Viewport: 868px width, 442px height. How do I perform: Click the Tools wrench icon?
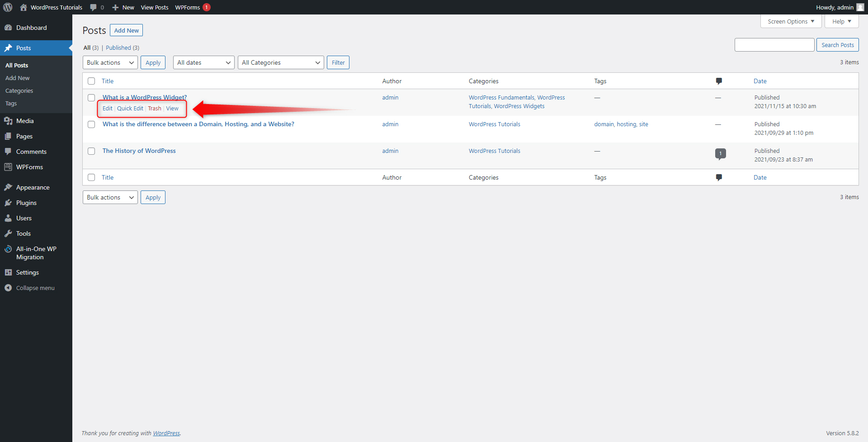pyautogui.click(x=8, y=233)
